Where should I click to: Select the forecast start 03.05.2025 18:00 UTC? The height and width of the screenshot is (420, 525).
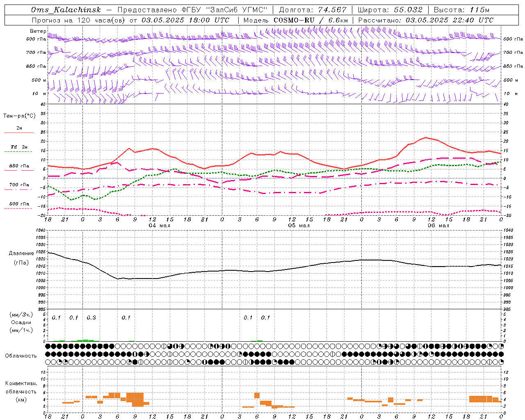[x=185, y=20]
